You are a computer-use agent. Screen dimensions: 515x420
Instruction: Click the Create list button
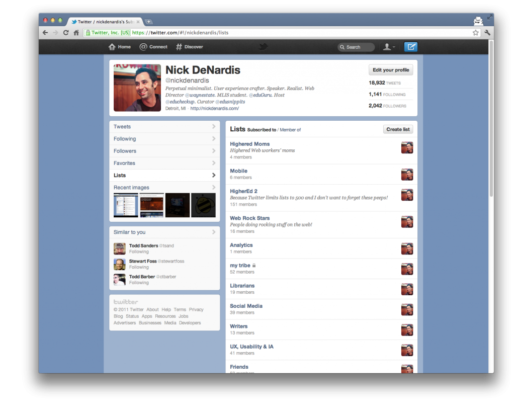[x=398, y=129]
